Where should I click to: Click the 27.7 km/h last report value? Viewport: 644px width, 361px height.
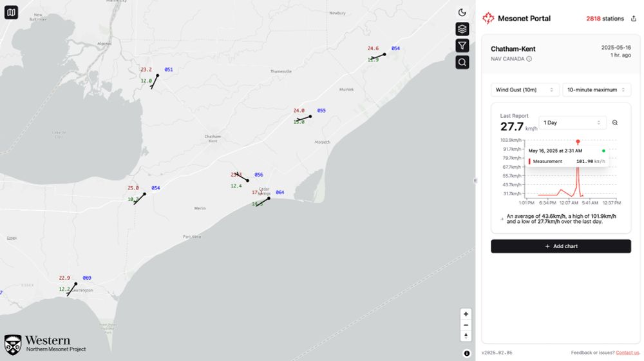pyautogui.click(x=518, y=126)
